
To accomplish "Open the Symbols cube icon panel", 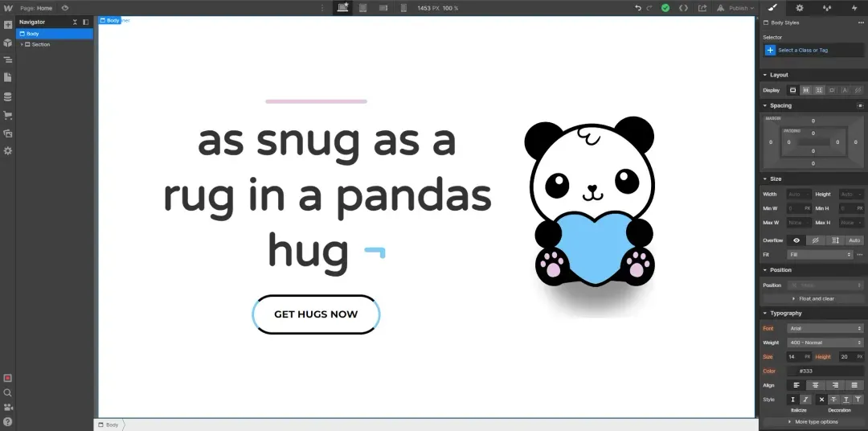I will pos(8,43).
